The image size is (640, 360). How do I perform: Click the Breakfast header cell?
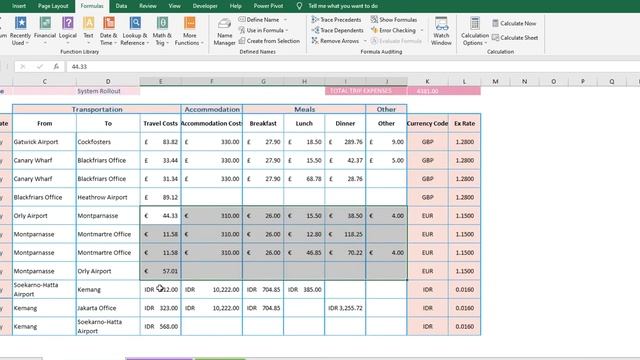pos(263,123)
